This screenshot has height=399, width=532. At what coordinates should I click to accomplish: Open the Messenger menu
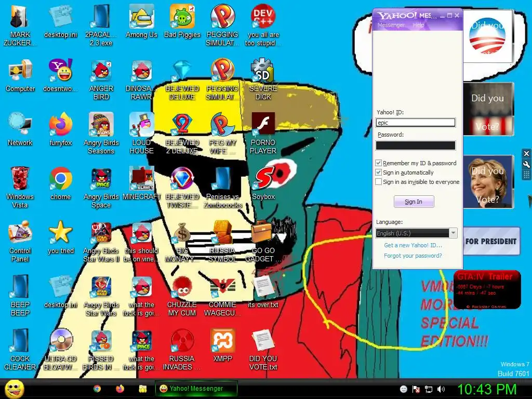click(x=391, y=25)
